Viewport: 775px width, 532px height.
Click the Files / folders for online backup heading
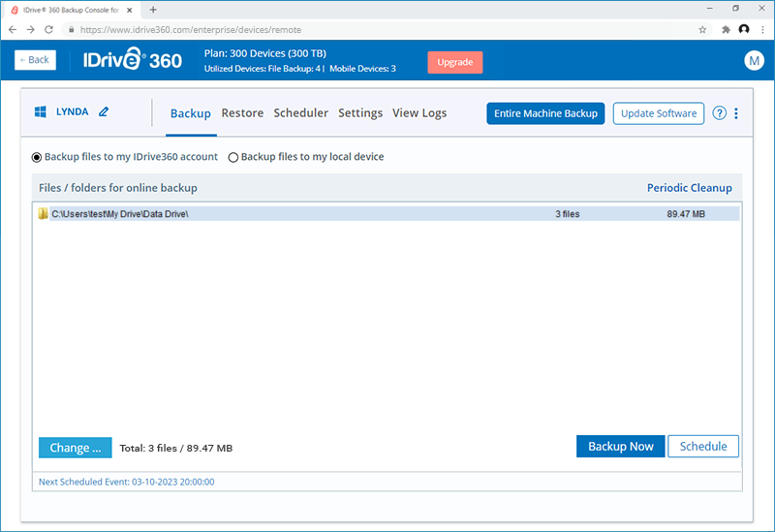coord(118,188)
